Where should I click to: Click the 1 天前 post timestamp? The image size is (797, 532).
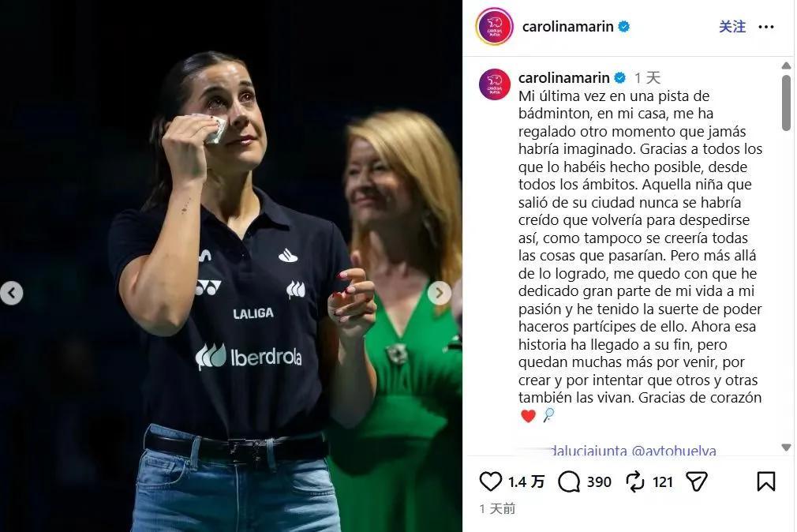click(497, 508)
